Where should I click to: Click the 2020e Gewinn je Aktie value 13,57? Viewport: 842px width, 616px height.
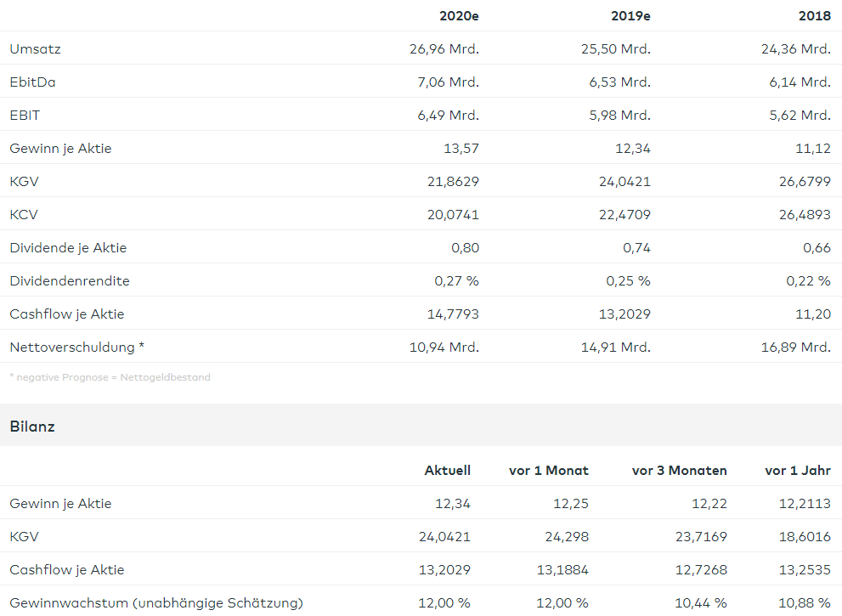coord(462,149)
